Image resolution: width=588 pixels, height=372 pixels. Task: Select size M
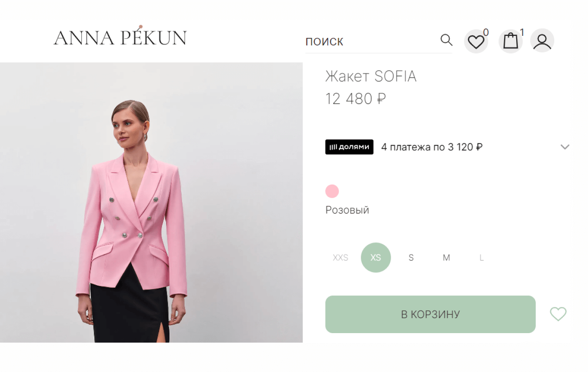446,258
